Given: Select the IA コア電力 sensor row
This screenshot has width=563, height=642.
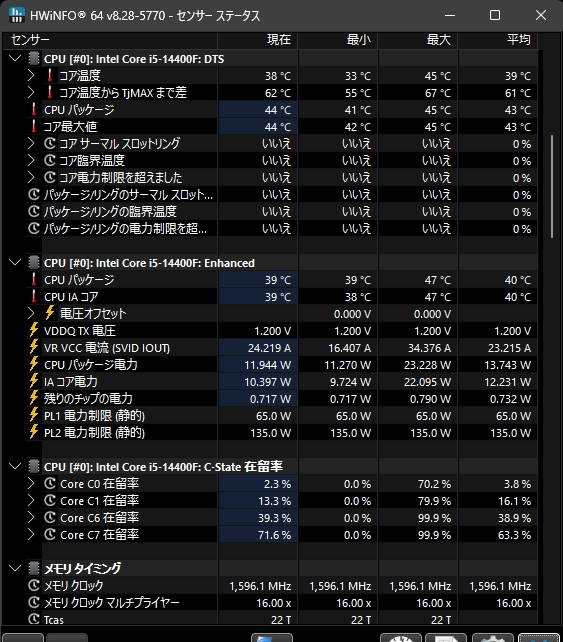Looking at the screenshot, I should 270,382.
